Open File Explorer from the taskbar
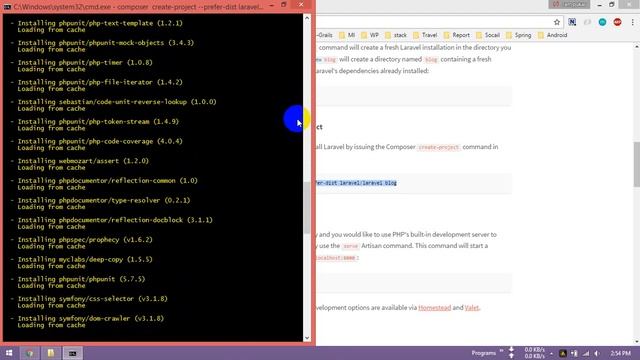 (51, 353)
